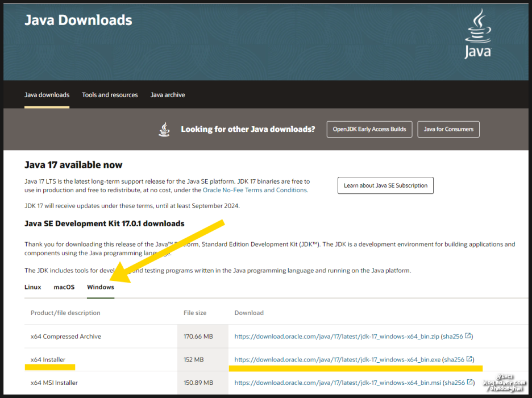Viewport: 532px width, 398px height.
Task: Click 'Product/file description' column header
Action: pyautogui.click(x=65, y=313)
